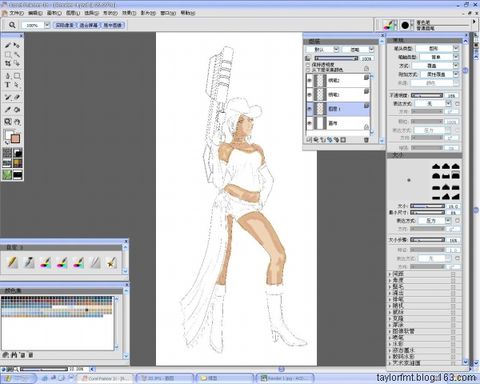Click the Layer Commands icon in the Layers panel
Viewport: 480px width, 384px height.
(309, 140)
